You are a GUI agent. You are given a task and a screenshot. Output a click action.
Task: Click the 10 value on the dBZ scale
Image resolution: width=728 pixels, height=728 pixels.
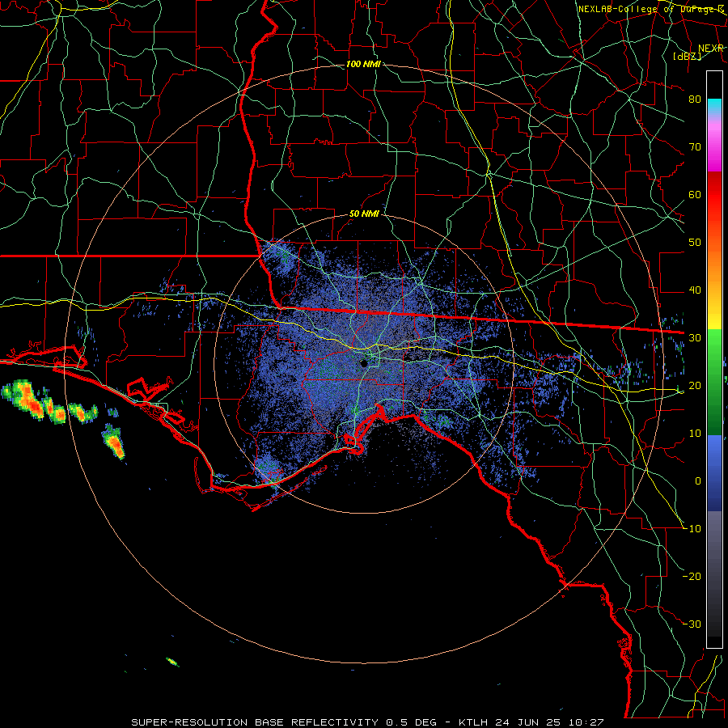point(695,434)
